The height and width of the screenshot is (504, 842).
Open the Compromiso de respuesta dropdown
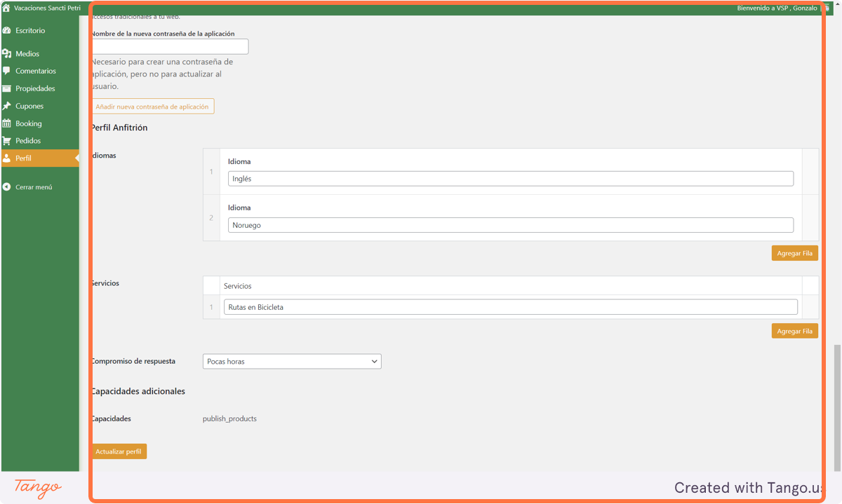[x=292, y=362]
